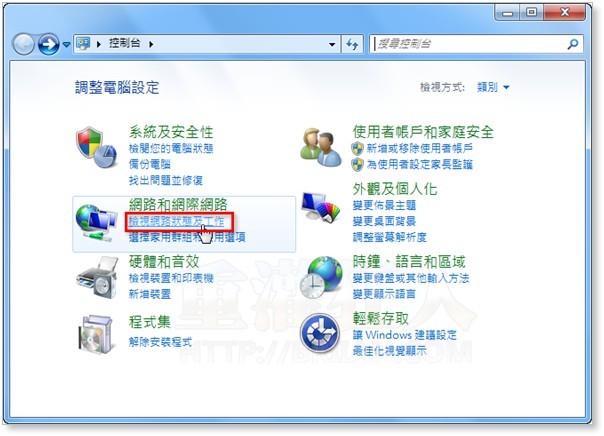Click the Programs disc box icon
This screenshot has width=604, height=436.
pos(96,334)
